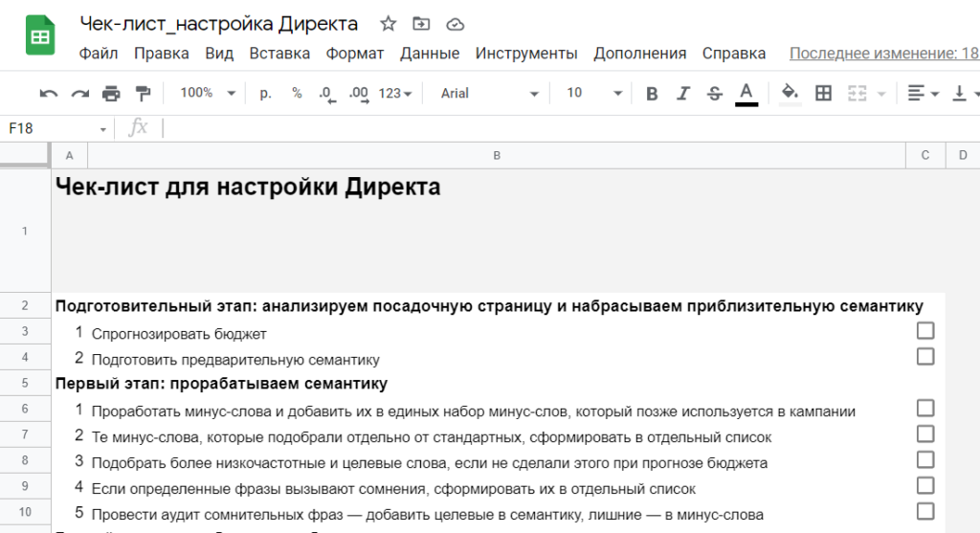Open the Вид menu
Viewport: 980px width, 533px height.
coord(219,54)
